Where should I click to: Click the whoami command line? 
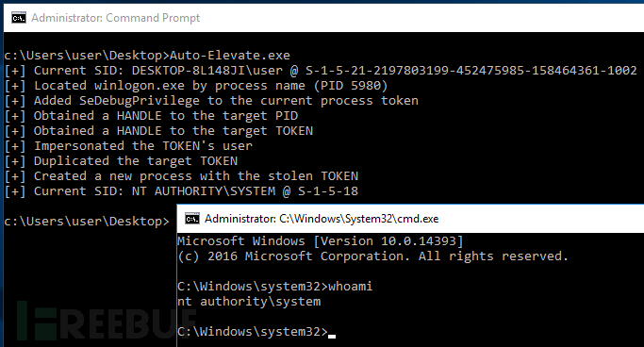pos(274,287)
